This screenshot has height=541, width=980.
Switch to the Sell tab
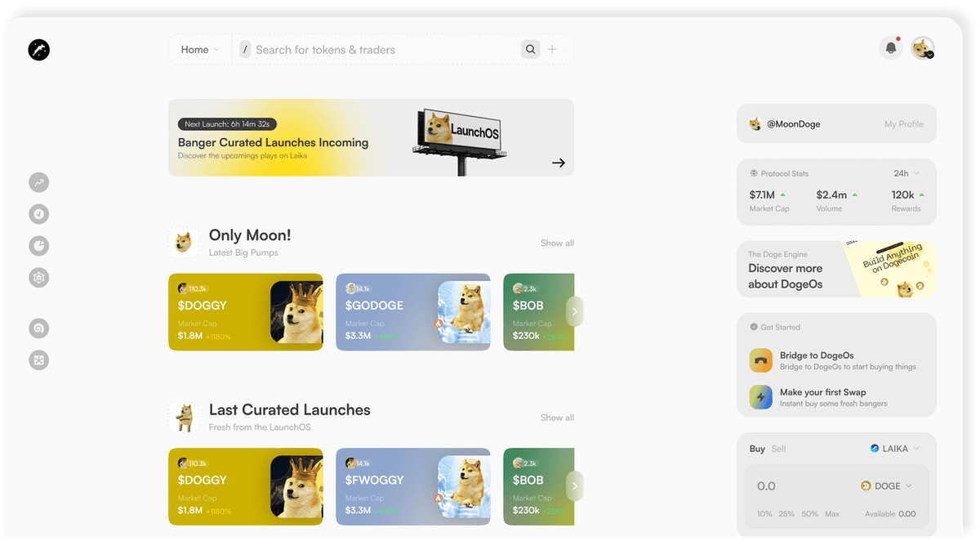[x=778, y=449]
